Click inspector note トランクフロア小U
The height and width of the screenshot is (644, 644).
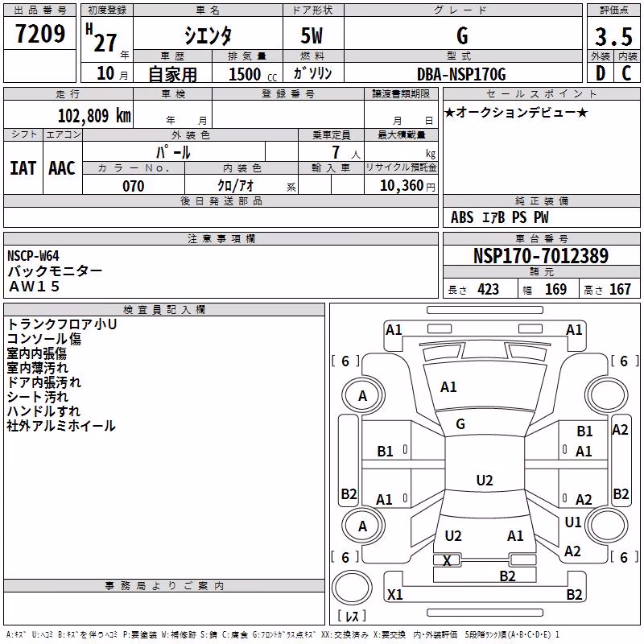click(x=62, y=324)
